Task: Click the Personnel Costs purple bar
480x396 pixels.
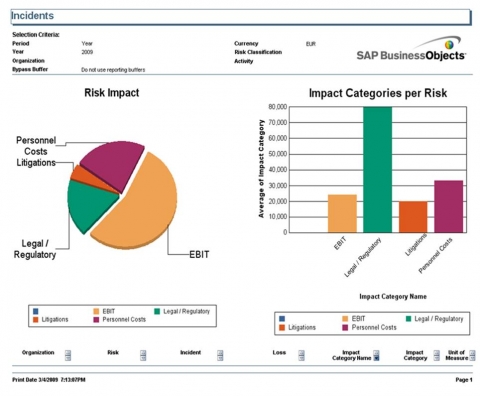Action: [449, 207]
